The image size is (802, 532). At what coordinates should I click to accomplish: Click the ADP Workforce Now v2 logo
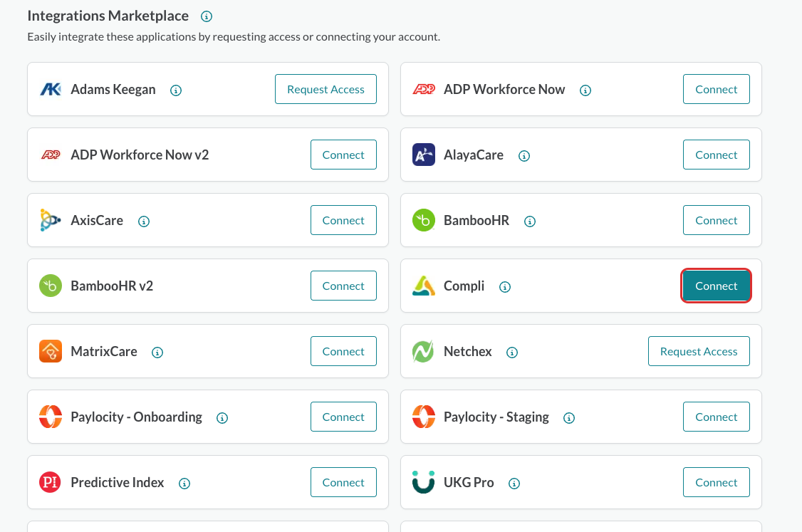[x=51, y=155]
